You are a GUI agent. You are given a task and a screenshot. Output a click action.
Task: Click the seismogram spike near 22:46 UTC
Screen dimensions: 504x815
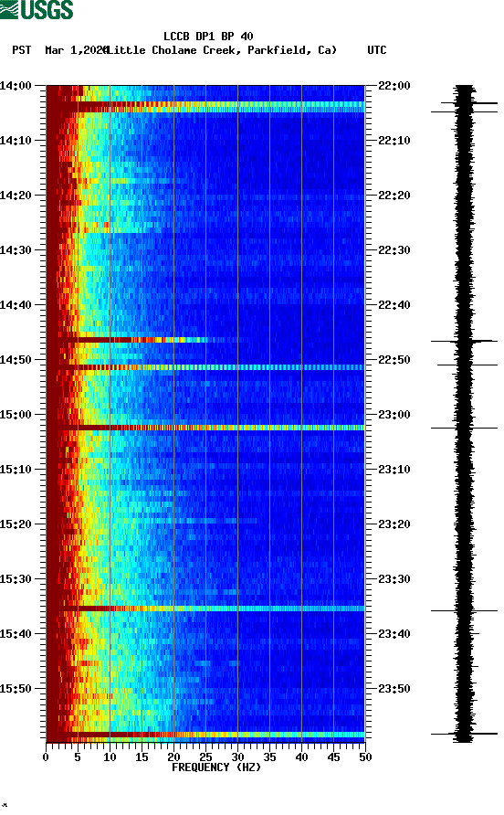pyautogui.click(x=464, y=341)
